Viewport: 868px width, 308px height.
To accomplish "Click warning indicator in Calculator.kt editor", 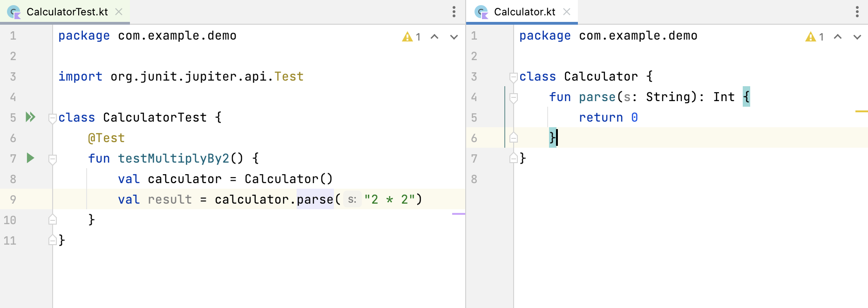I will coord(814,37).
